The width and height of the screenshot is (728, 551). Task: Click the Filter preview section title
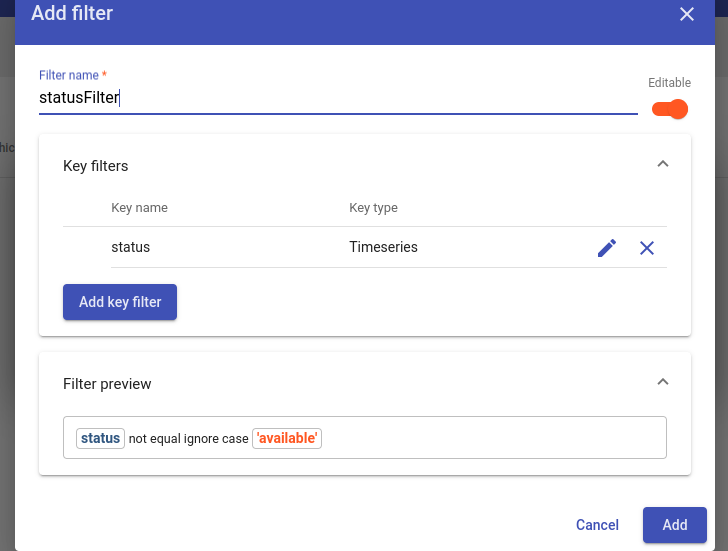(107, 384)
